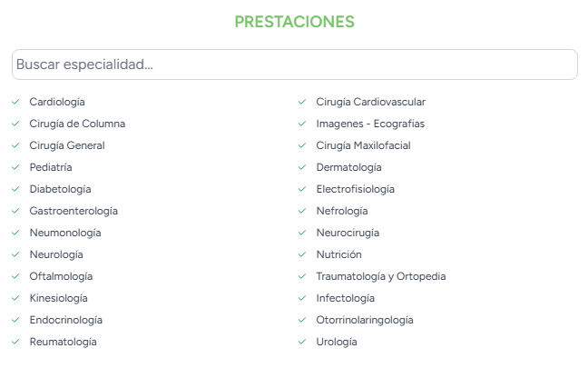
Task: Click the checkmark icon next to Cirugía Cardiovascular
Action: [x=302, y=102]
